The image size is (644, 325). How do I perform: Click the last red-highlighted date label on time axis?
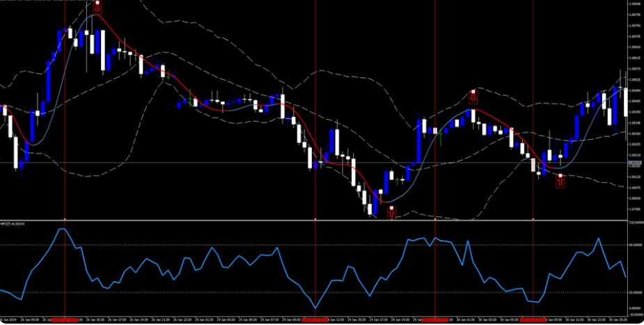tap(533, 319)
